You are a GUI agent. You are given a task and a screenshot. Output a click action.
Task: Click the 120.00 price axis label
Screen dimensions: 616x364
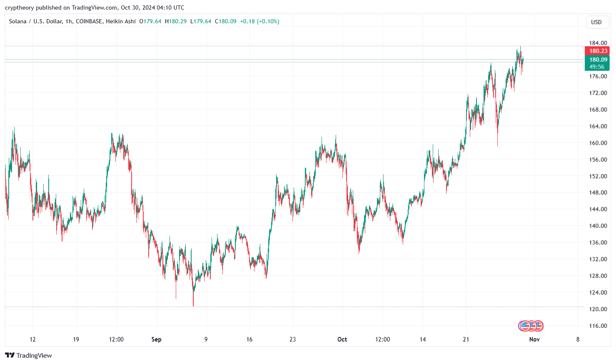click(598, 309)
